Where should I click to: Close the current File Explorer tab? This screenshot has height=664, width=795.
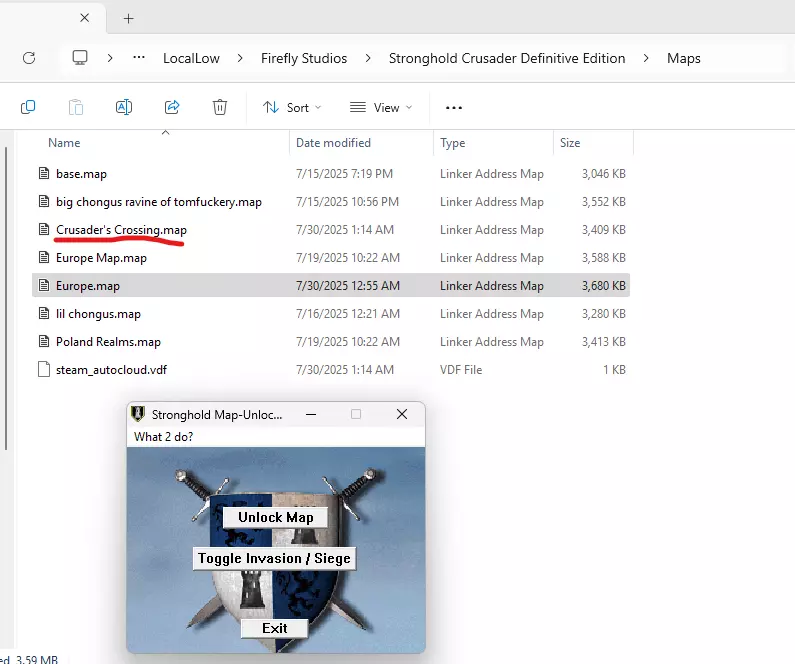click(x=85, y=18)
